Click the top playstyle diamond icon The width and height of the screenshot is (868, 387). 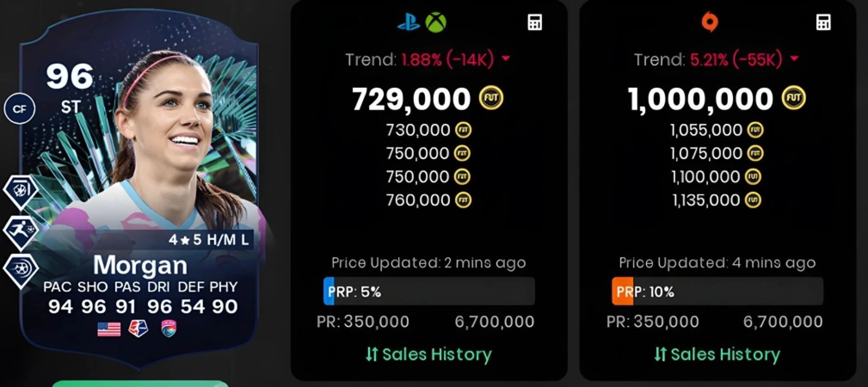click(20, 191)
